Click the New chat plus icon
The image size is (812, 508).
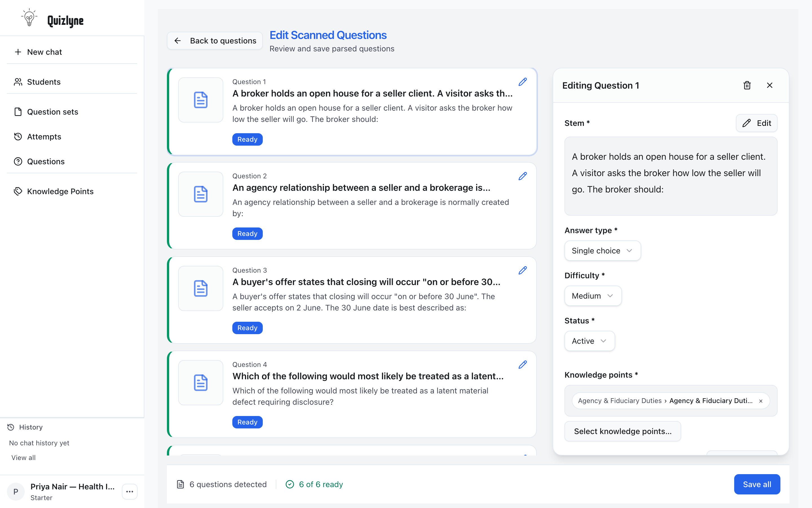pyautogui.click(x=18, y=52)
